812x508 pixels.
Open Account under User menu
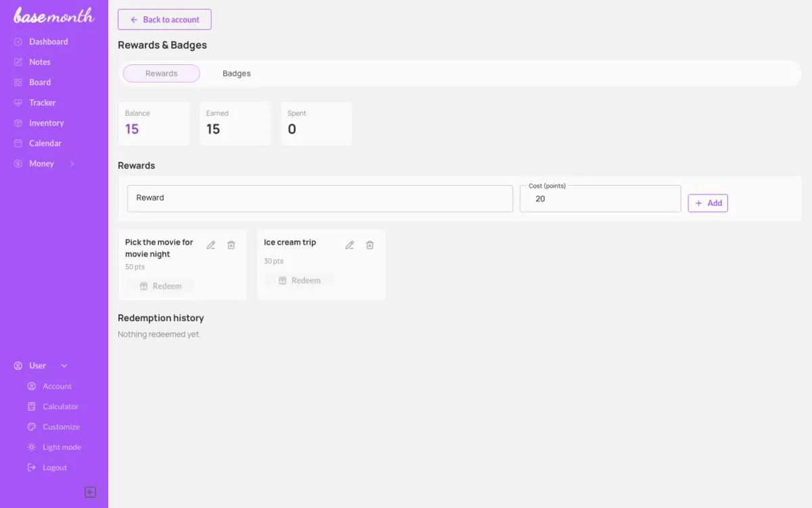click(x=57, y=386)
